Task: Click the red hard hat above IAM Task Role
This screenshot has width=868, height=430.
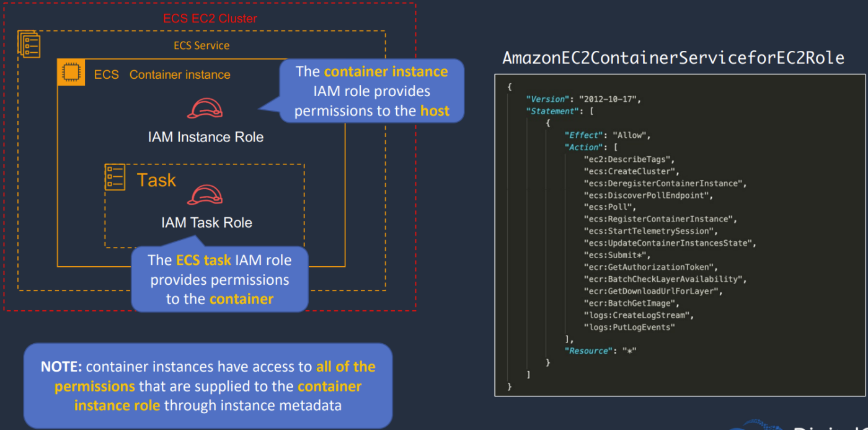Action: tap(205, 195)
